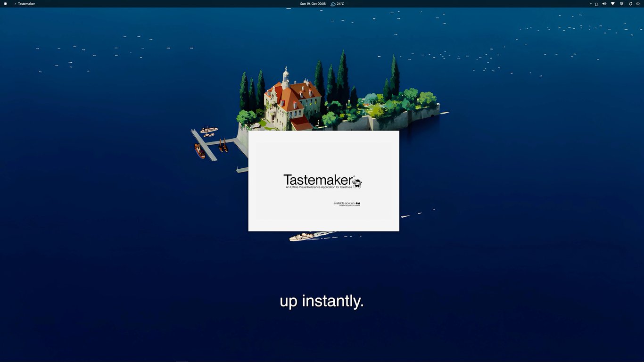Open the battery or device indicator icon
Image resolution: width=644 pixels, height=362 pixels.
tap(596, 4)
